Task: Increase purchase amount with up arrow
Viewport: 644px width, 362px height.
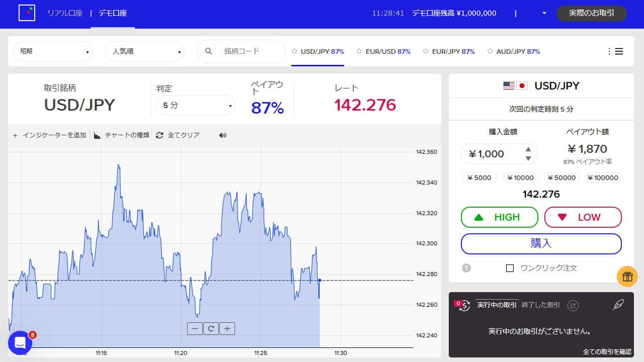Action: click(x=528, y=149)
